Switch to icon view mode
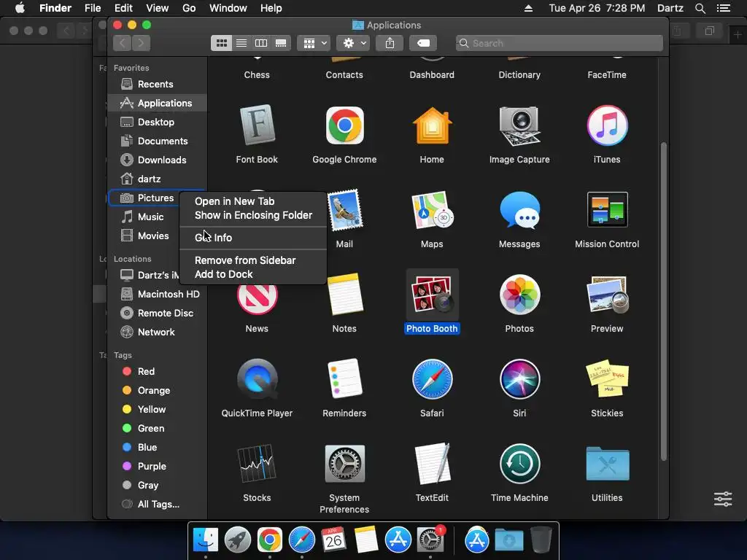 pos(222,43)
